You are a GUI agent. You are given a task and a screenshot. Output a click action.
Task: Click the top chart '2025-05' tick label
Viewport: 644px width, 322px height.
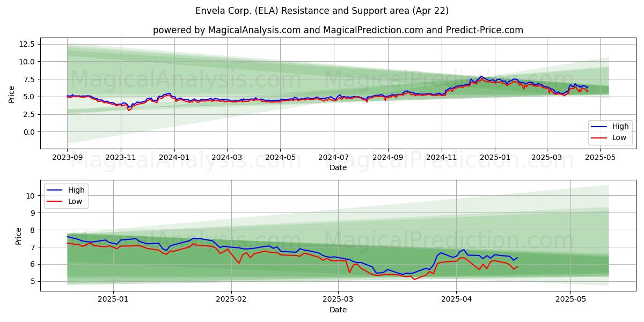tap(601, 157)
